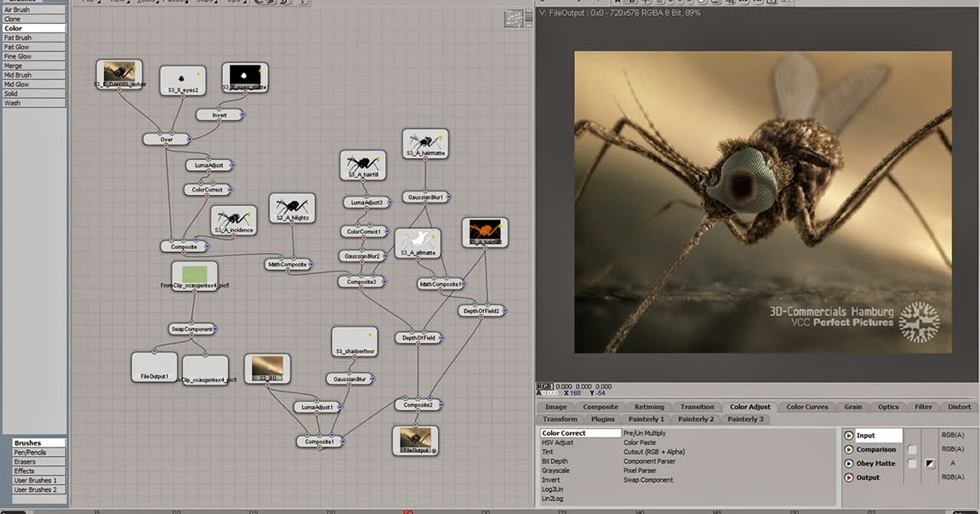Choose HSV Adjust operator from list
980x514 pixels.
coord(557,442)
